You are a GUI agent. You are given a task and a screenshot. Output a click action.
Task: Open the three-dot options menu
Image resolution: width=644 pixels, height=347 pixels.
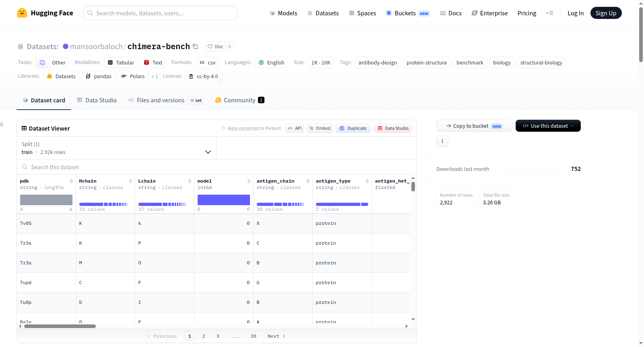pyautogui.click(x=442, y=141)
